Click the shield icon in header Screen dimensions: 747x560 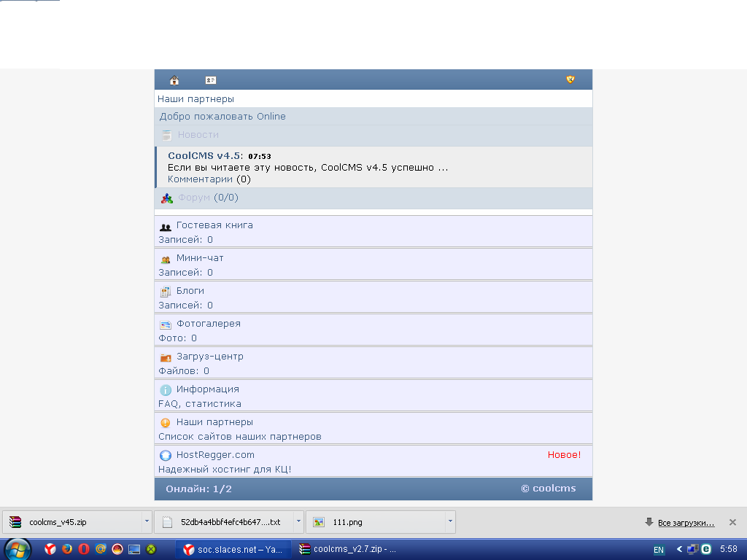click(570, 79)
